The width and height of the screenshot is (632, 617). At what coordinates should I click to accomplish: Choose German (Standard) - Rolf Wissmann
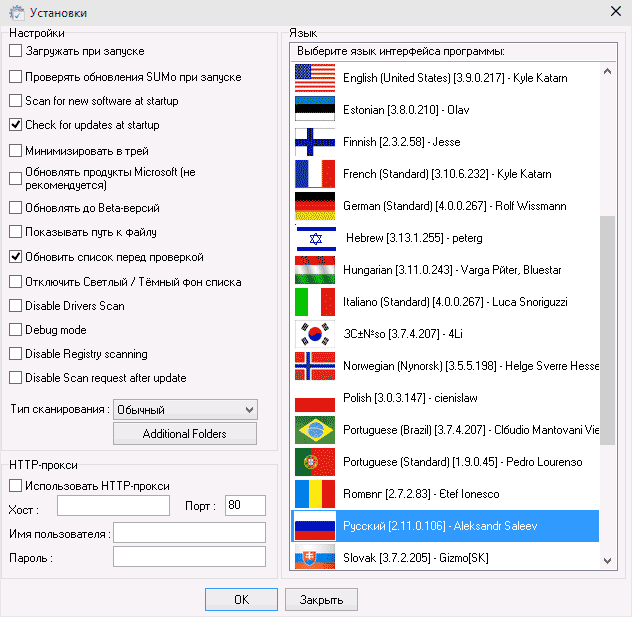tap(455, 206)
